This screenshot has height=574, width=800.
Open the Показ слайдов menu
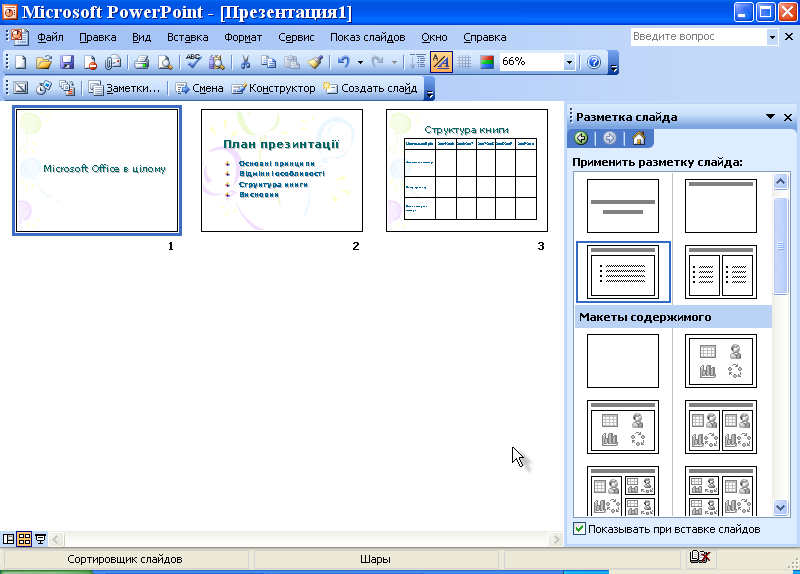[367, 37]
